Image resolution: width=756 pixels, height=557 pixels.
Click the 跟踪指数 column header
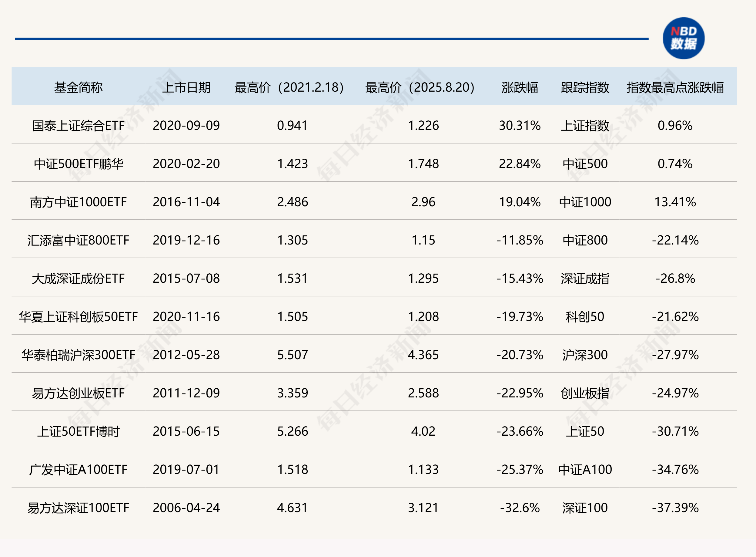(585, 87)
